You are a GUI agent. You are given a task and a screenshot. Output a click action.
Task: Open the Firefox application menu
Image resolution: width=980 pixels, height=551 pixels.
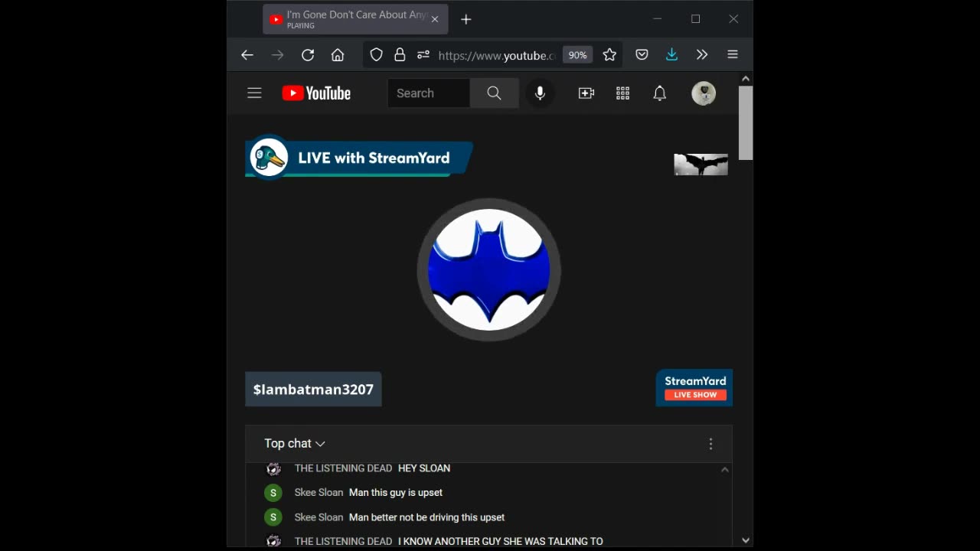tap(733, 55)
